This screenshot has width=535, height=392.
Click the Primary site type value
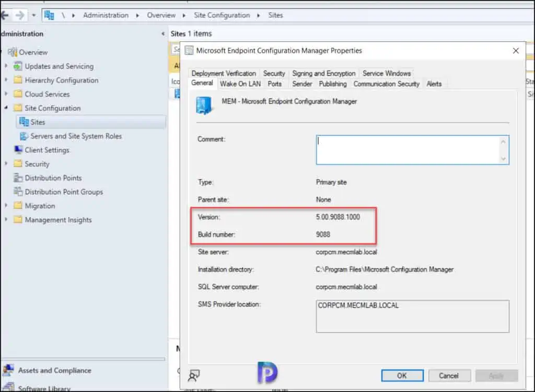(331, 182)
